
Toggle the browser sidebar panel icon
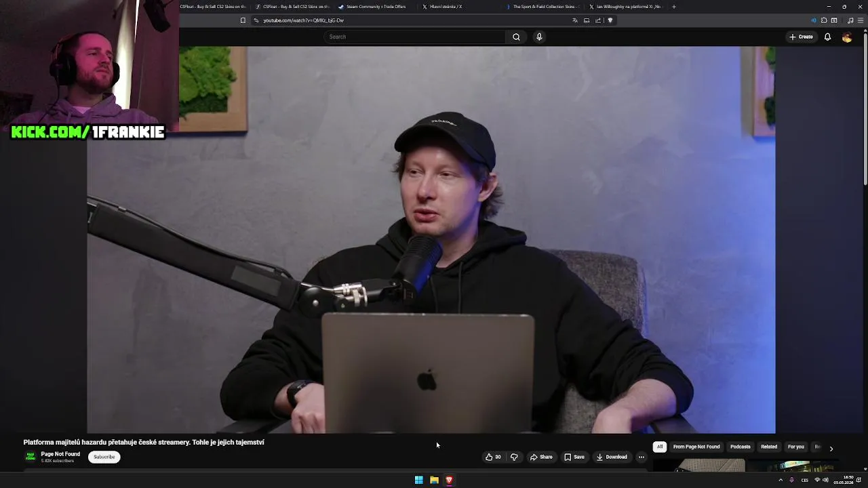click(834, 20)
